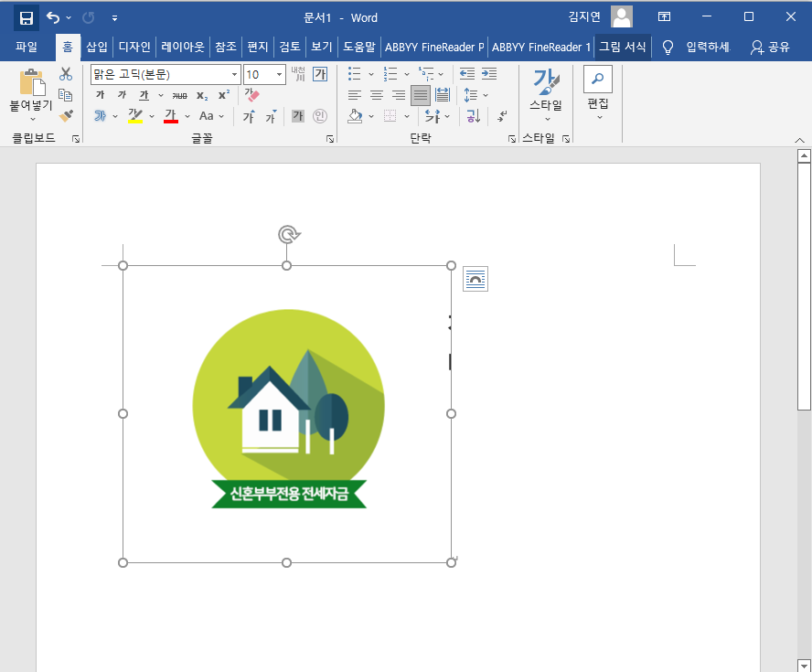The width and height of the screenshot is (812, 672).
Task: Decrease indent
Action: [467, 74]
